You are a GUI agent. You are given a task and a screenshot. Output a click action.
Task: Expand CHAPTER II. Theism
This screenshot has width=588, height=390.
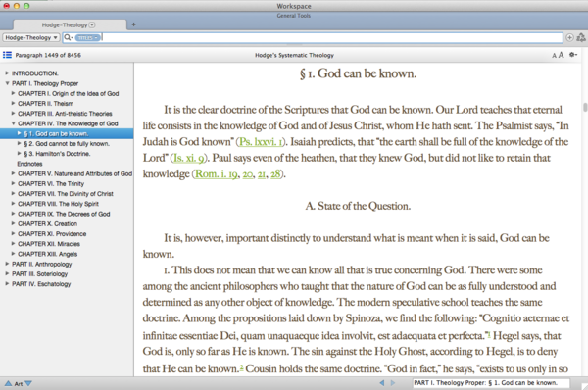coord(13,103)
